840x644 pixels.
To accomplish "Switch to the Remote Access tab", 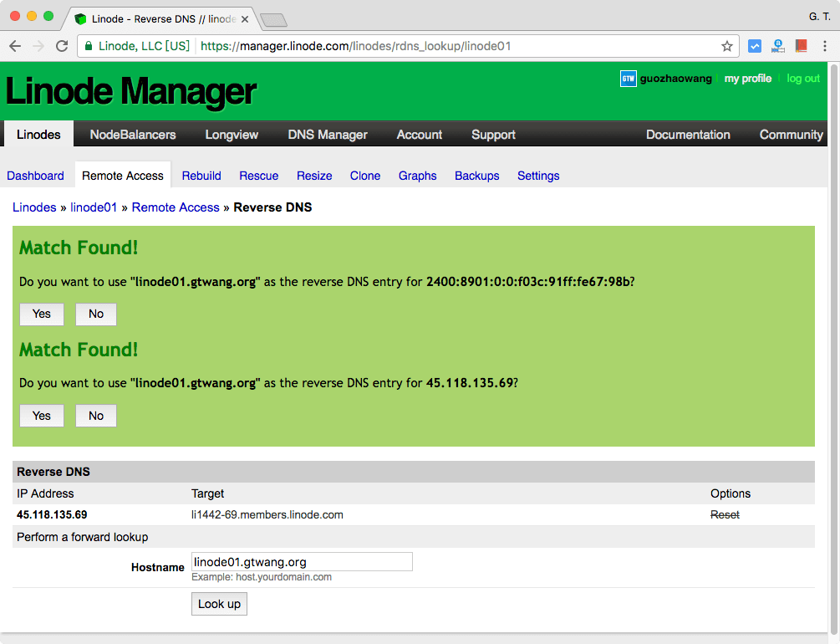I will point(122,176).
